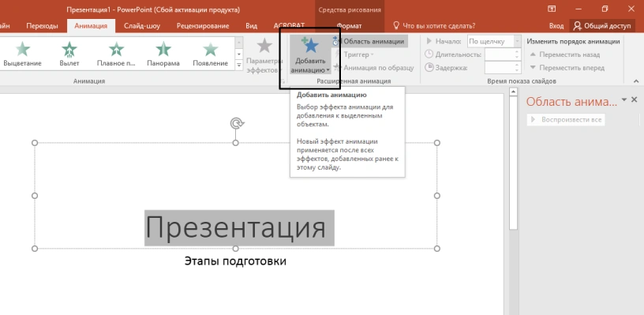Click the Этапы подготовки subtitle text
This screenshot has width=644, height=315.
click(x=235, y=261)
